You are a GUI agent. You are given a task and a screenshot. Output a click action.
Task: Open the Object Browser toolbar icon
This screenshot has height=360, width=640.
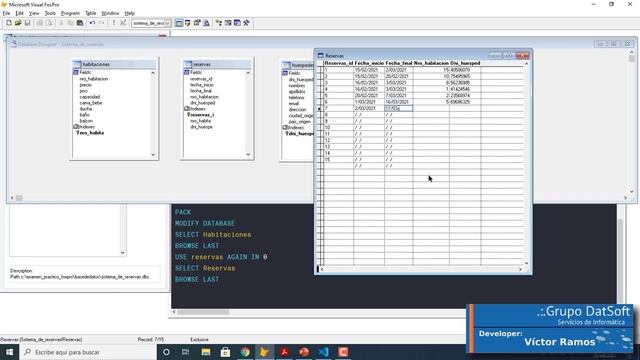pyautogui.click(x=228, y=23)
